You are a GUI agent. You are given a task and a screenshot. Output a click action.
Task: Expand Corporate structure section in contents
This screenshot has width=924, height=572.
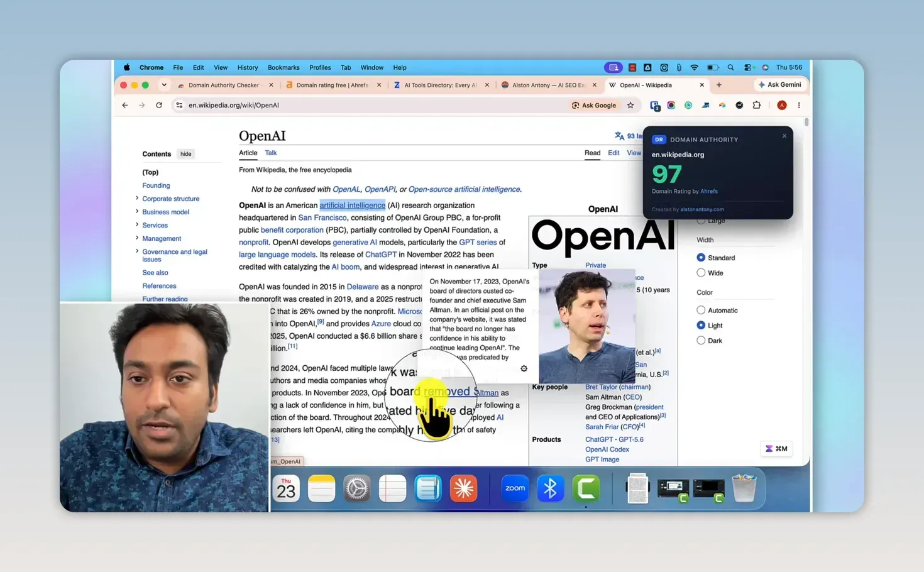click(x=137, y=199)
